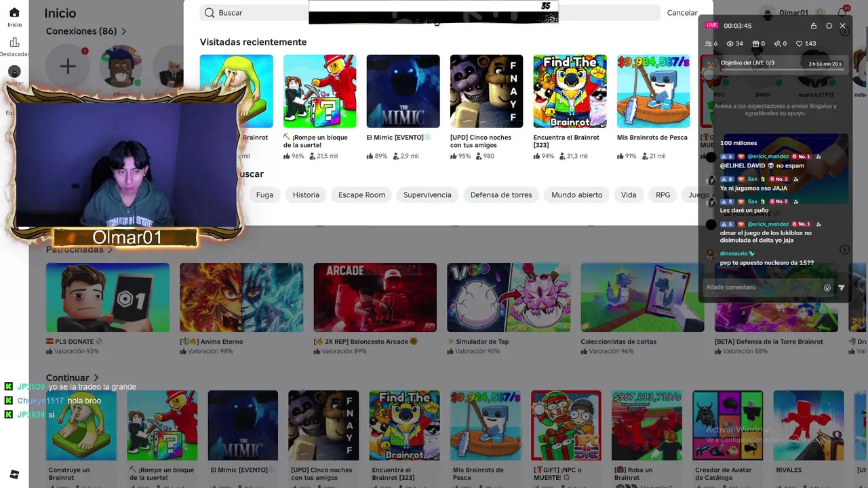The image size is (868, 488).
Task: Select the Supervivencia genre chip
Action: [x=427, y=195]
